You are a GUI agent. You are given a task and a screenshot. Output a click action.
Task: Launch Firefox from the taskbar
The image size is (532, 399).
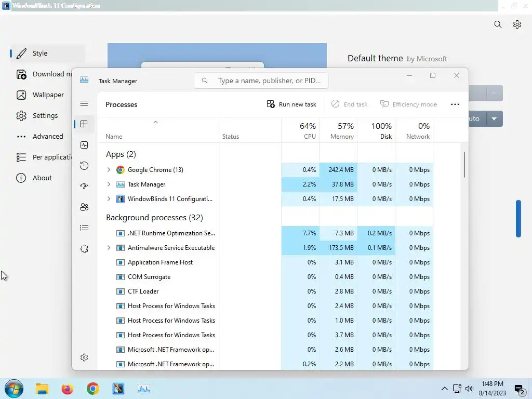pyautogui.click(x=67, y=389)
